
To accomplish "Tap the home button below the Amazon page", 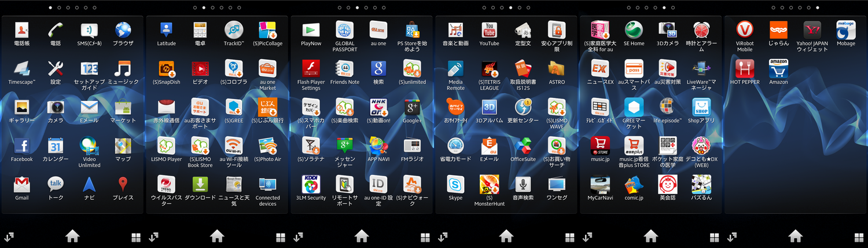I will tap(796, 236).
